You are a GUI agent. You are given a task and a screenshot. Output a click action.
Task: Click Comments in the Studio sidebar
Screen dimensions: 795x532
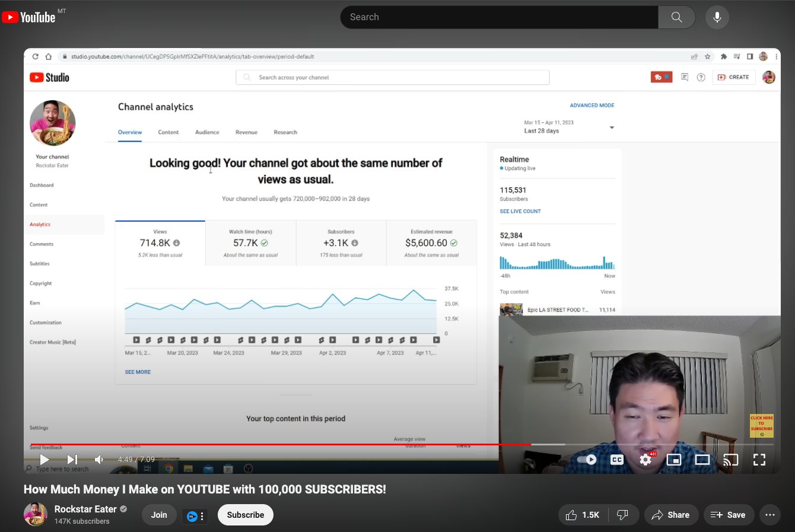42,244
